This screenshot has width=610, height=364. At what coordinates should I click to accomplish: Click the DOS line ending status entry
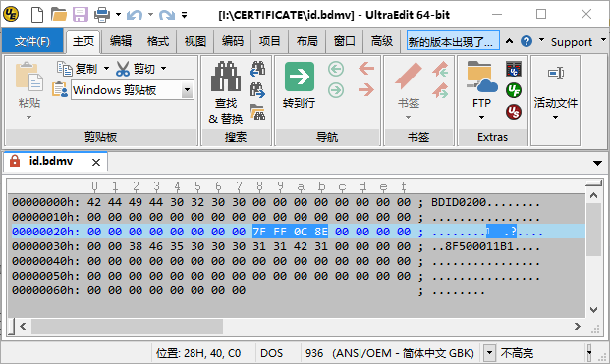point(271,353)
